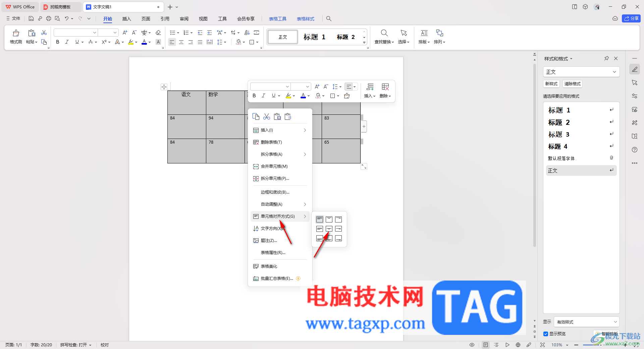Screen dimensions: 644x349
Task: Click the pencil styles icon in right sidebar
Action: [x=635, y=69]
